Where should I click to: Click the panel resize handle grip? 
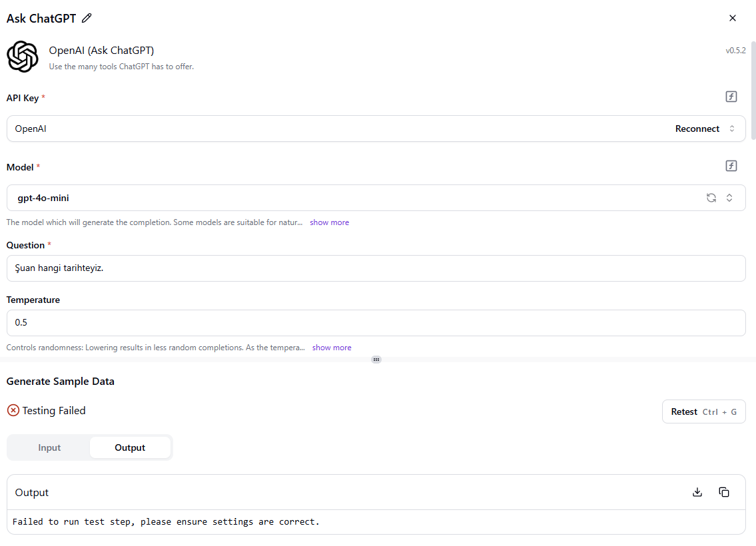tap(376, 360)
